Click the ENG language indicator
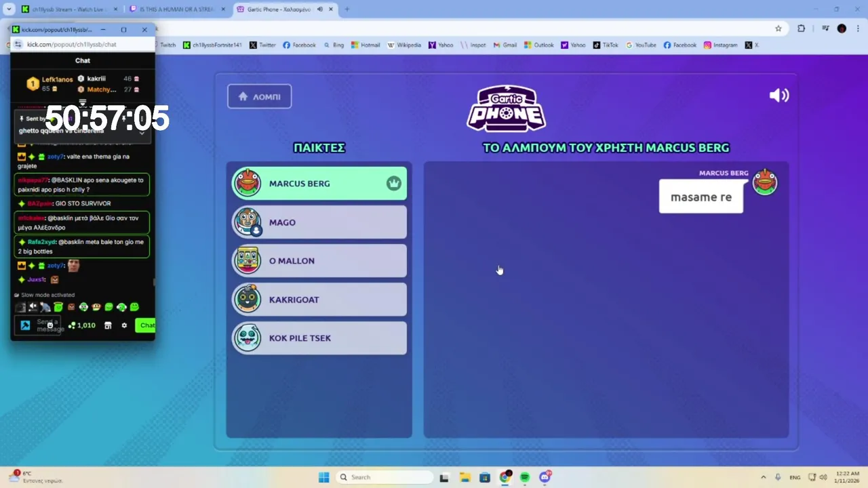This screenshot has width=868, height=488. tap(794, 477)
